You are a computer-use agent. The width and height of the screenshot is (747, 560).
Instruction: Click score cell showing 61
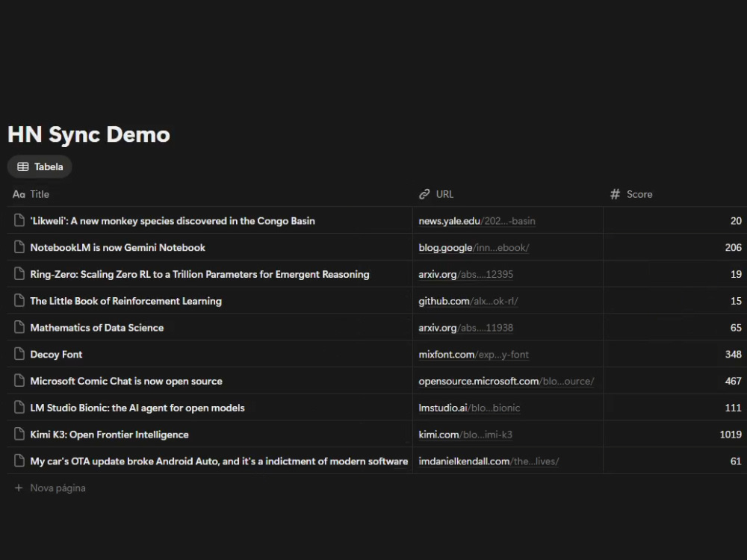pyautogui.click(x=675, y=461)
